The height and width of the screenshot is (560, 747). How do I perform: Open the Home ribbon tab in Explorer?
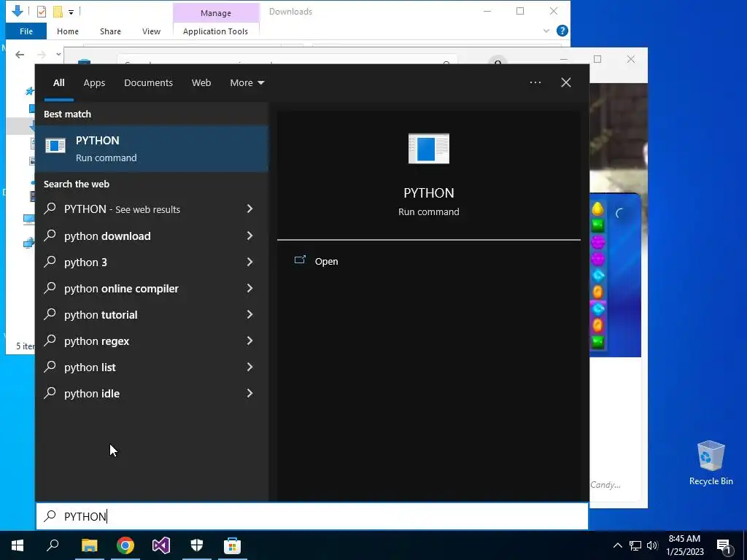click(x=68, y=31)
